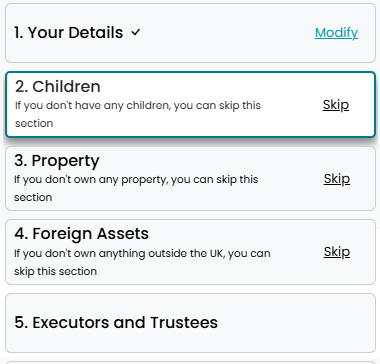
Task: Click the word 'section' under Children hint
Action: coord(34,123)
